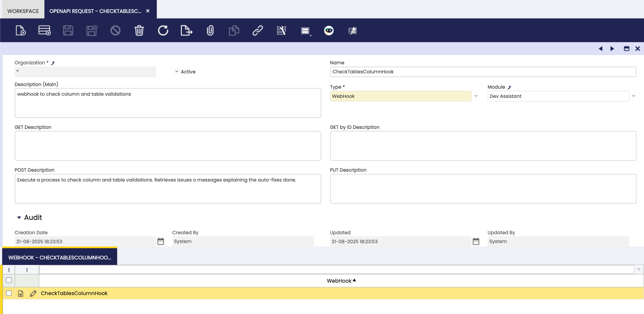Select the WebHook - CheckTablesColumnHook subtab
The height and width of the screenshot is (314, 644).
click(59, 257)
